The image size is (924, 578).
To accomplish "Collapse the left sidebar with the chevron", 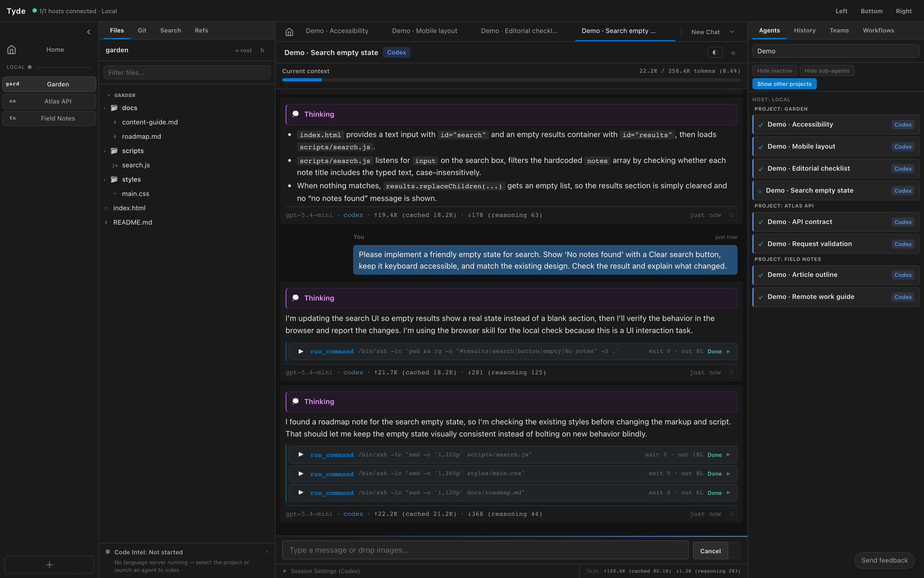I will point(89,32).
